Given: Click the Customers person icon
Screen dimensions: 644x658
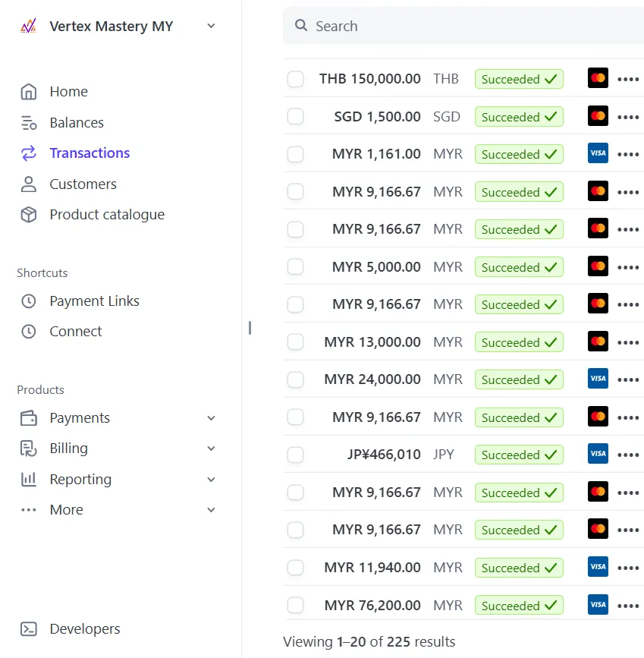Looking at the screenshot, I should point(29,184).
